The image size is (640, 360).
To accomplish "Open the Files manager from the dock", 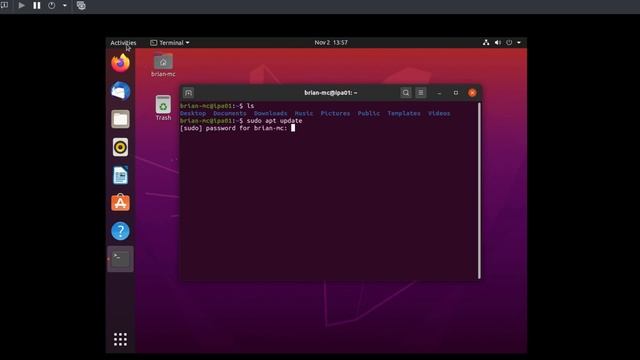I will tap(120, 119).
